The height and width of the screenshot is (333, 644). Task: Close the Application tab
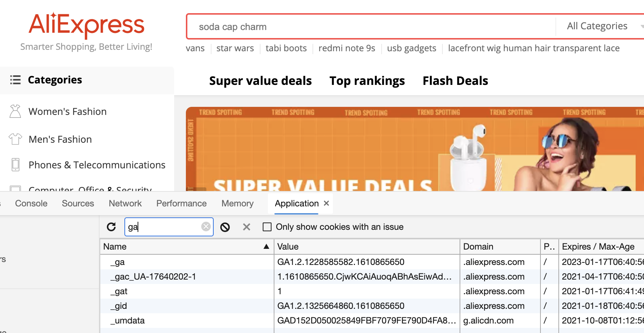326,203
